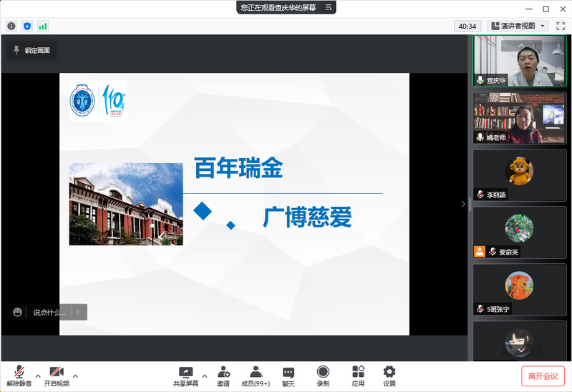Click microphone icon of 查庆华
This screenshot has height=392, width=572.
480,79
